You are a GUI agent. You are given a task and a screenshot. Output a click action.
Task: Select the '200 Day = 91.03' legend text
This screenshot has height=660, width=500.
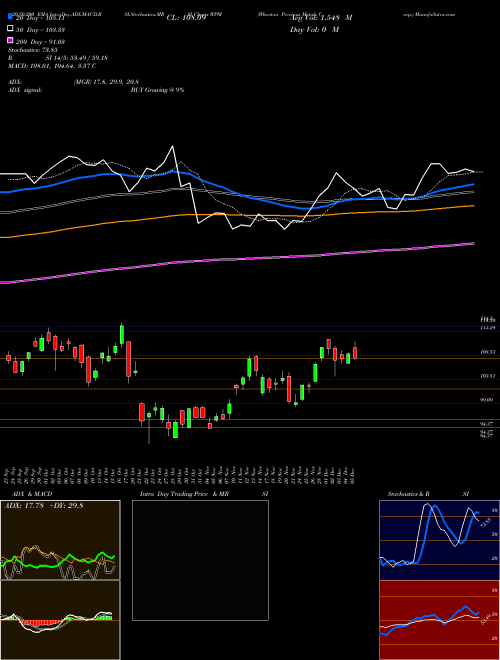(x=41, y=42)
